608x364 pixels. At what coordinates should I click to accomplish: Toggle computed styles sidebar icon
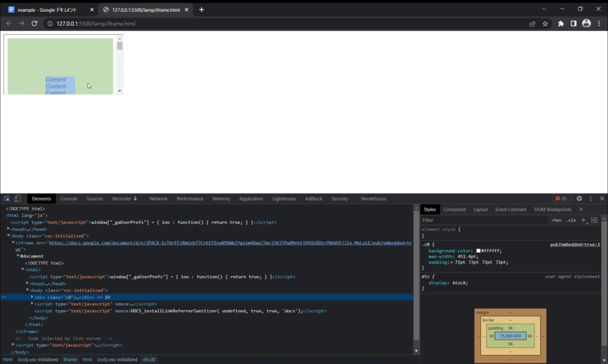594,220
